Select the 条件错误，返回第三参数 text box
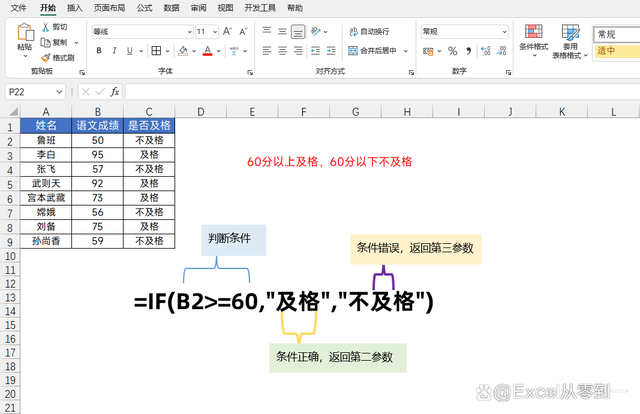The height and width of the screenshot is (414, 640). pyautogui.click(x=416, y=249)
